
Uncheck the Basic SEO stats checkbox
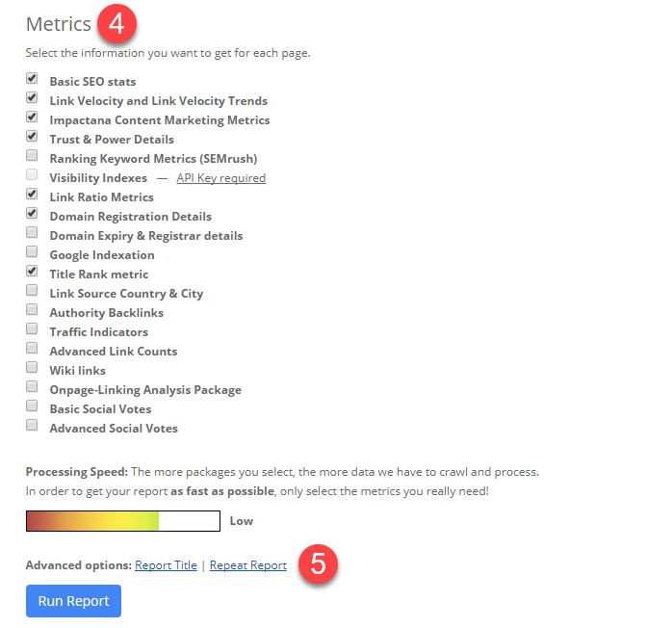click(32, 78)
